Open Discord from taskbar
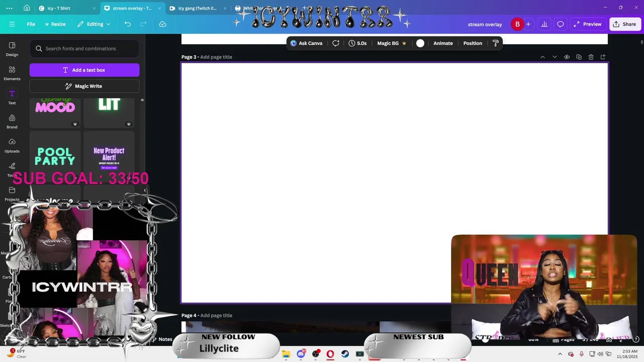The height and width of the screenshot is (362, 644). pos(301,354)
